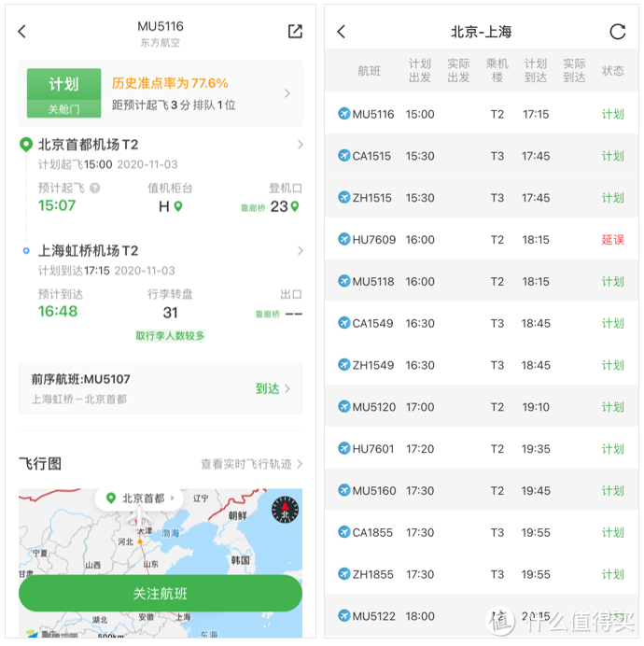Tap the 关注航班 follow flight button
Viewport: 644px width, 646px height.
tap(161, 594)
